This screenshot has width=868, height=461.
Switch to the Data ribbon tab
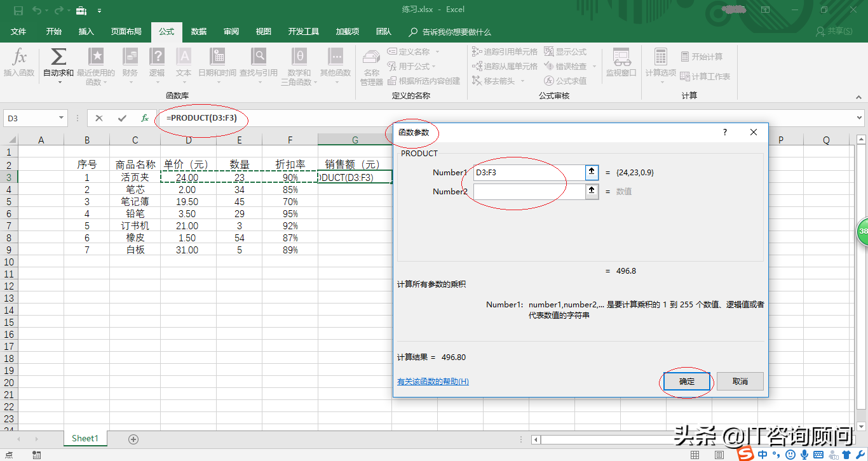point(199,32)
